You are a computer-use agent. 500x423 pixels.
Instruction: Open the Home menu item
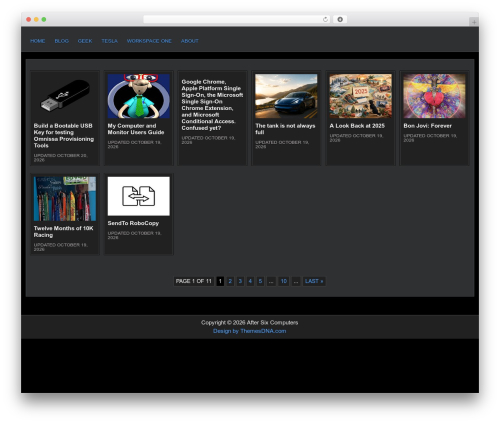(x=37, y=41)
